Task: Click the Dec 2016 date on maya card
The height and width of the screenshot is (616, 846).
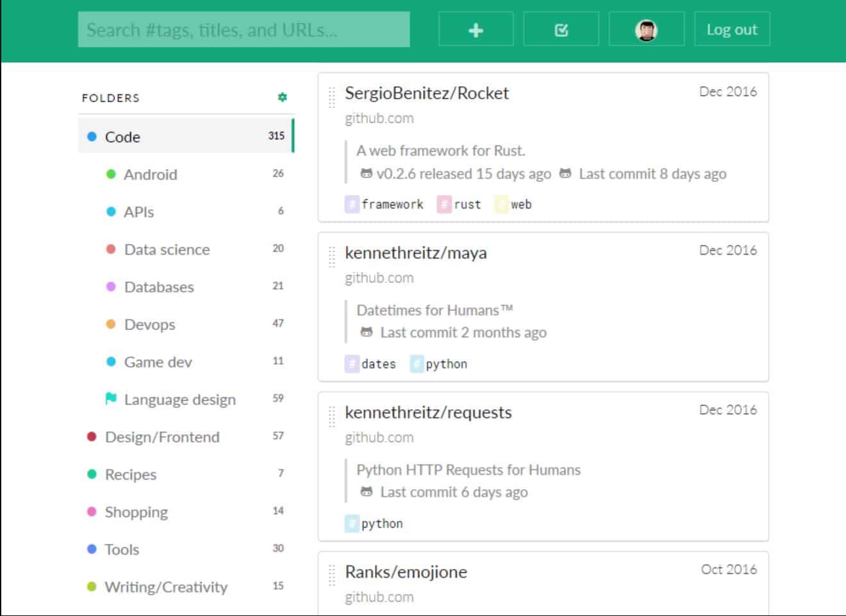Action: pyautogui.click(x=728, y=250)
